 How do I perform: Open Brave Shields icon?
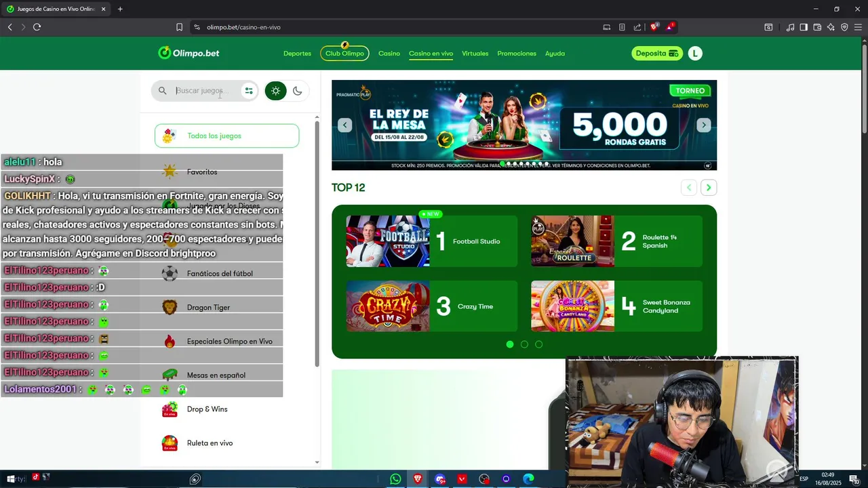[654, 27]
